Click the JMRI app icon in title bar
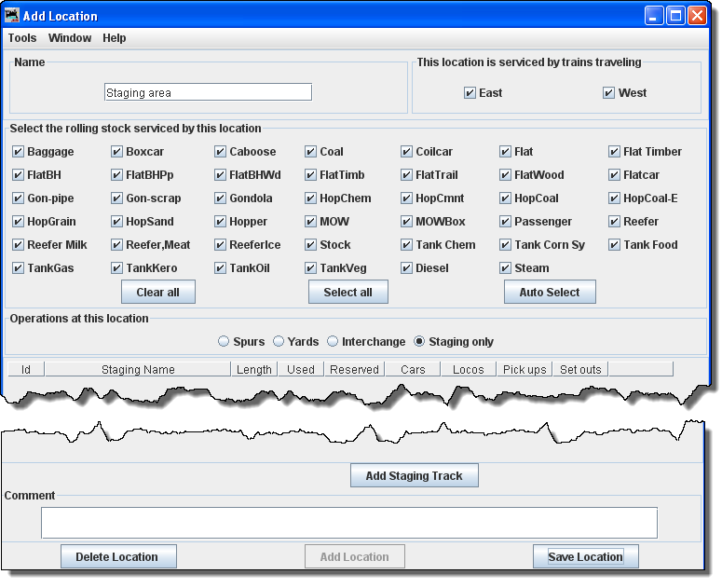 13,16
